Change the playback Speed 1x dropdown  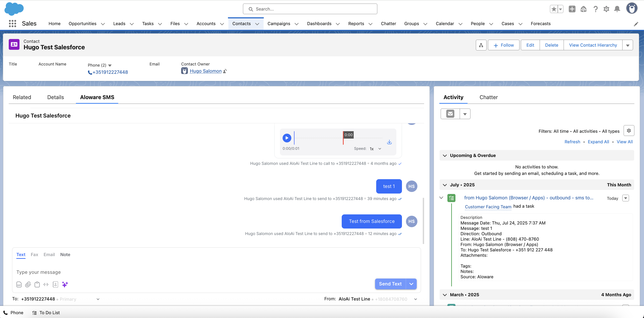pyautogui.click(x=376, y=149)
